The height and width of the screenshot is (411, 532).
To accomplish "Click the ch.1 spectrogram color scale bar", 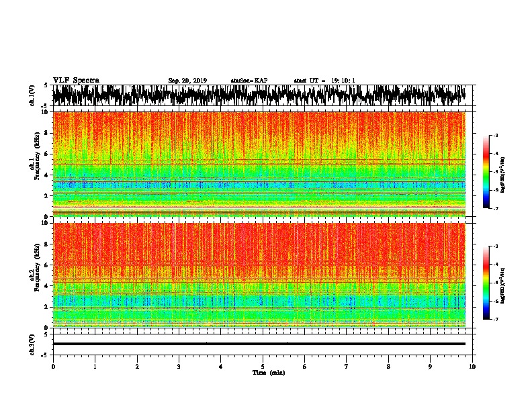I will click(486, 172).
